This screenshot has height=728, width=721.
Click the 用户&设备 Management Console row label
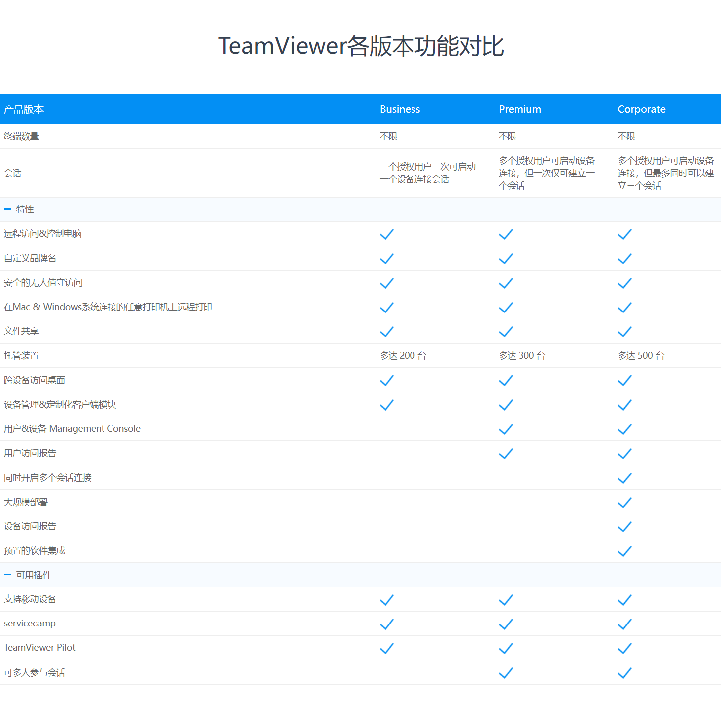pos(72,429)
